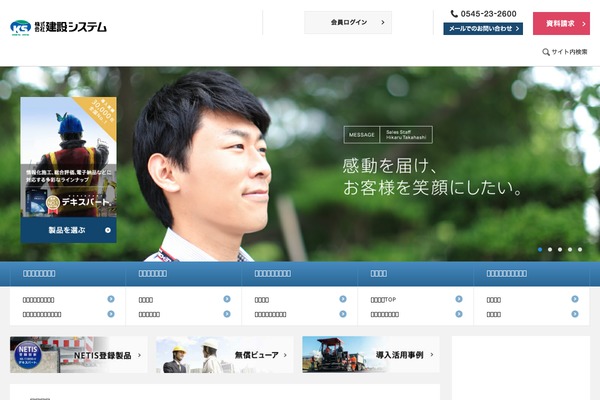
Task: Open the 無償ビューア banner
Action: point(225,355)
